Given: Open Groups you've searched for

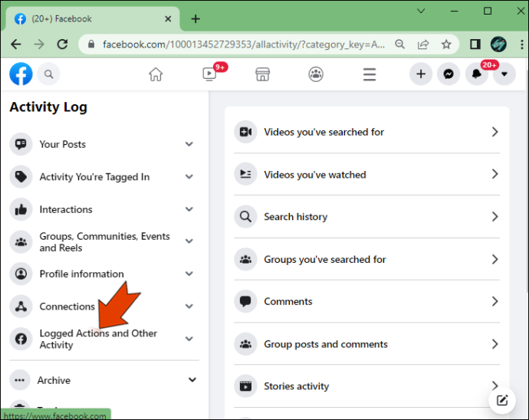Looking at the screenshot, I should pos(366,259).
